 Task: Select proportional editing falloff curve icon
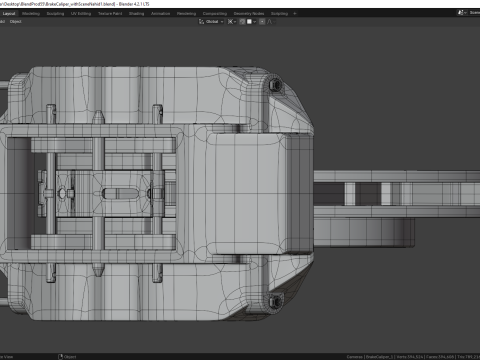click(x=271, y=22)
